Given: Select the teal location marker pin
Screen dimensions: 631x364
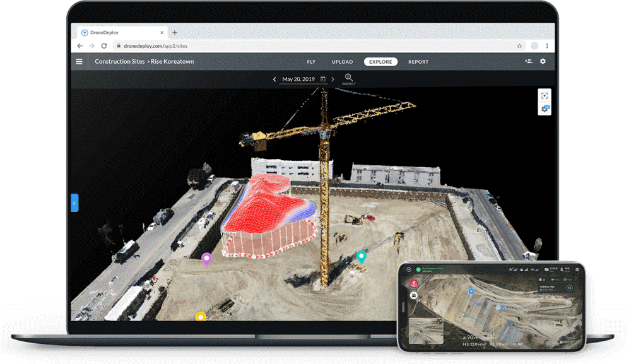Looking at the screenshot, I should 361,256.
